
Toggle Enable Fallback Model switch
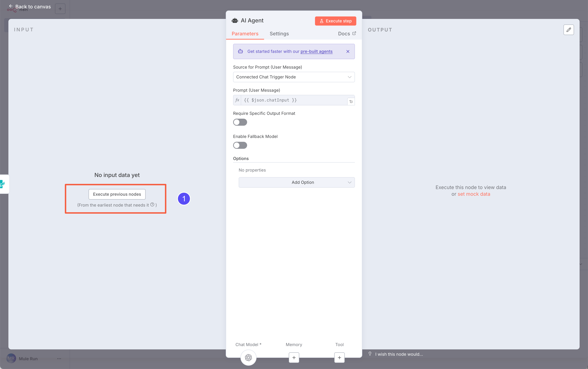click(x=240, y=145)
